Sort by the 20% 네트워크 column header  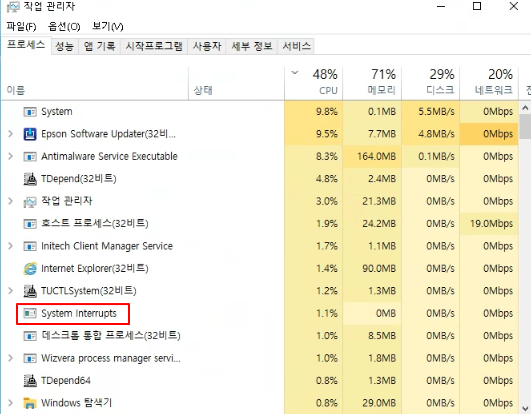coord(489,84)
